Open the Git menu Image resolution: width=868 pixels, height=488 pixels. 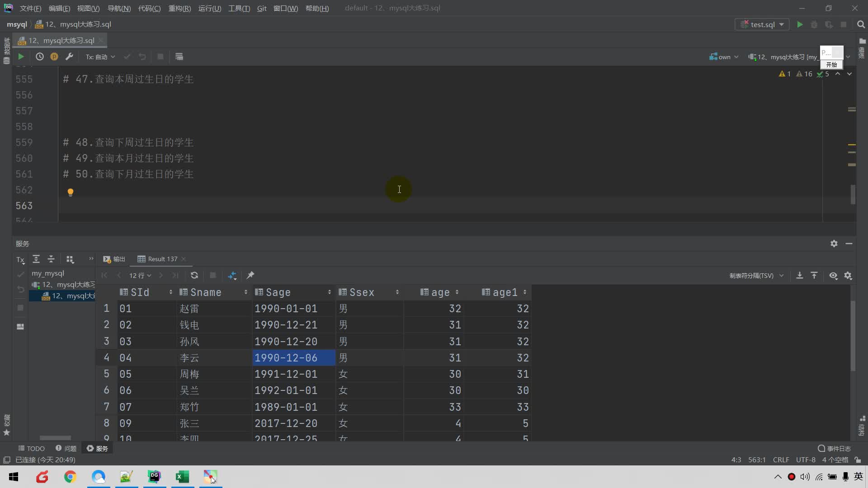(262, 8)
